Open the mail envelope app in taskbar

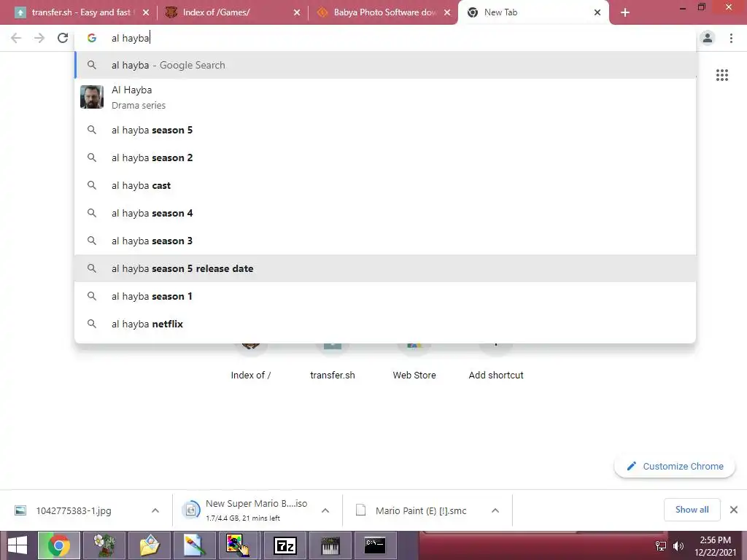(x=150, y=545)
